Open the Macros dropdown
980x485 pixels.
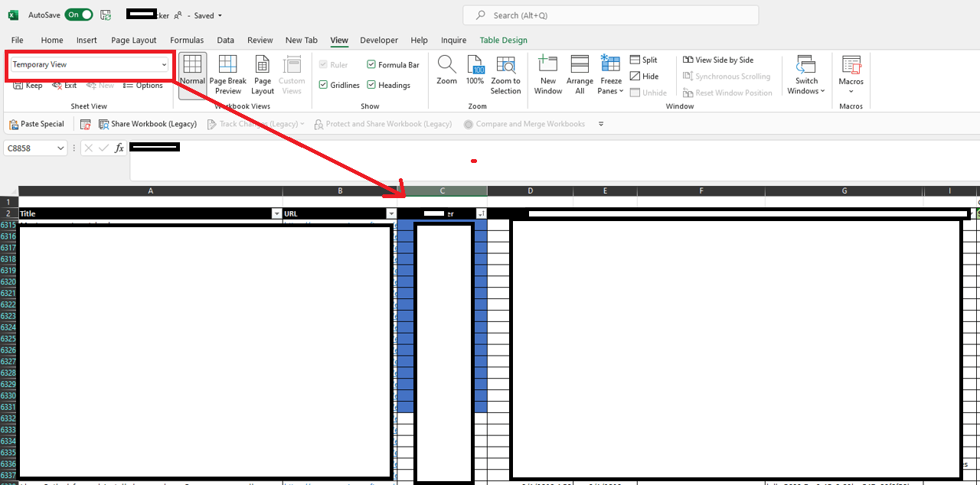pos(851,75)
